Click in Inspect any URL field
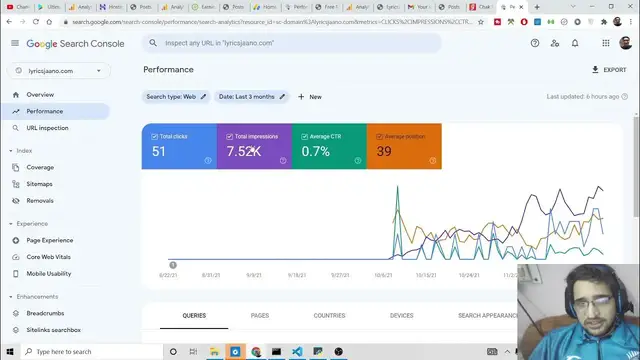The width and height of the screenshot is (640, 360). (x=292, y=43)
